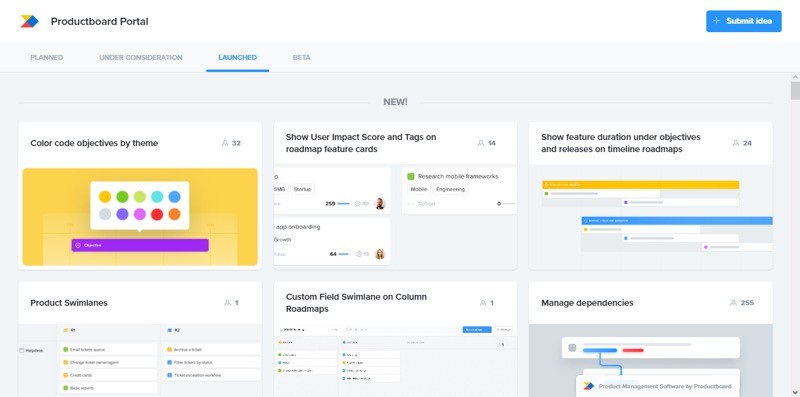Click the orange color swatch in palette
The height and width of the screenshot is (397, 800).
[174, 214]
